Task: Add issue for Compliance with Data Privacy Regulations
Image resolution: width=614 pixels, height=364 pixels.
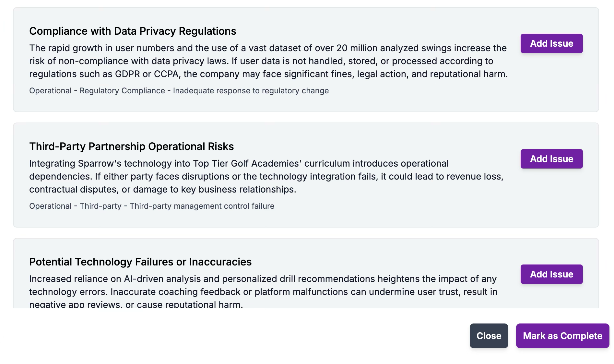Action: (x=551, y=43)
